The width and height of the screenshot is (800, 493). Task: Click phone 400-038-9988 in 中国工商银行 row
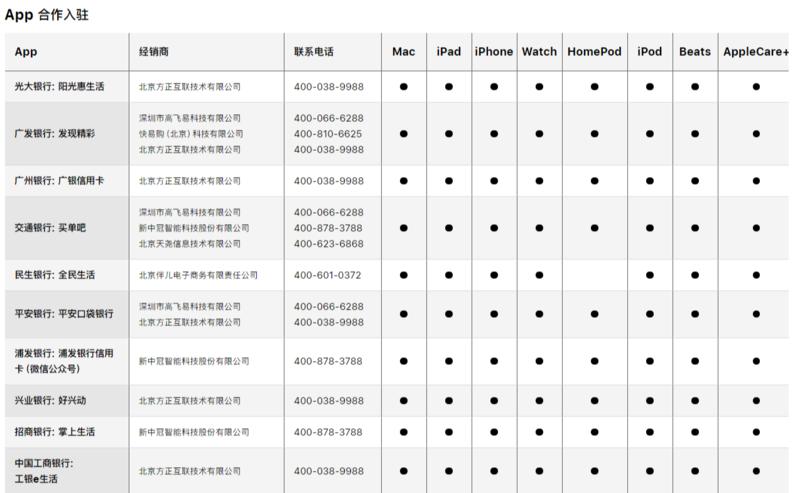[329, 472]
